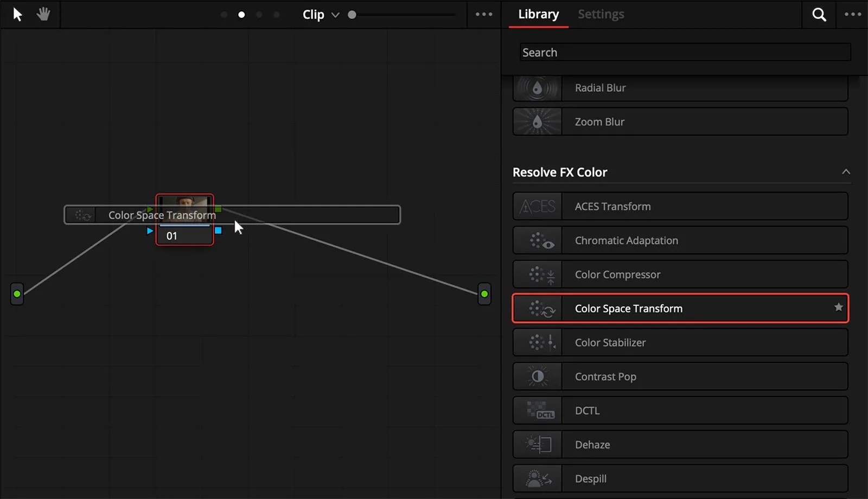Select the Despill effect
This screenshot has width=868, height=499.
click(680, 479)
